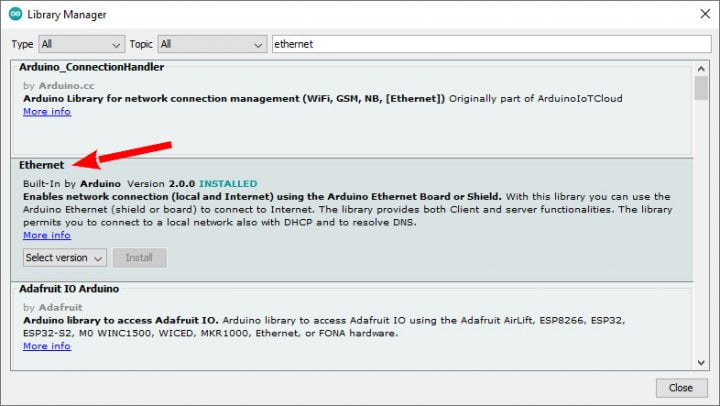Expand the Select version dropdown
Viewport: 720px width, 406px height.
pyautogui.click(x=64, y=257)
